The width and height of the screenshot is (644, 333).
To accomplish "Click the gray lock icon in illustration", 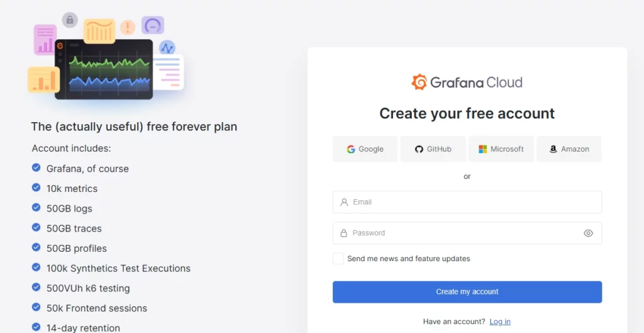I will [70, 20].
